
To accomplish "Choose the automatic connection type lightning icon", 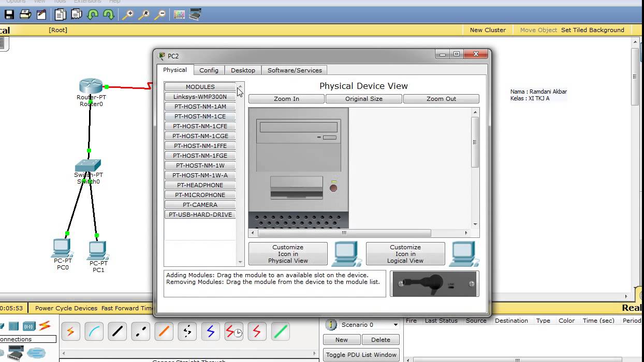I will pyautogui.click(x=70, y=331).
